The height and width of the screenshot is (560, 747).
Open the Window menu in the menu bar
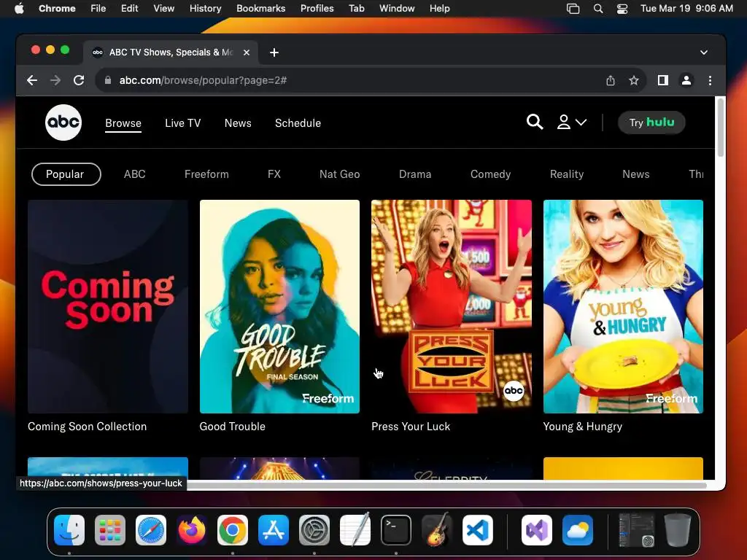(397, 8)
